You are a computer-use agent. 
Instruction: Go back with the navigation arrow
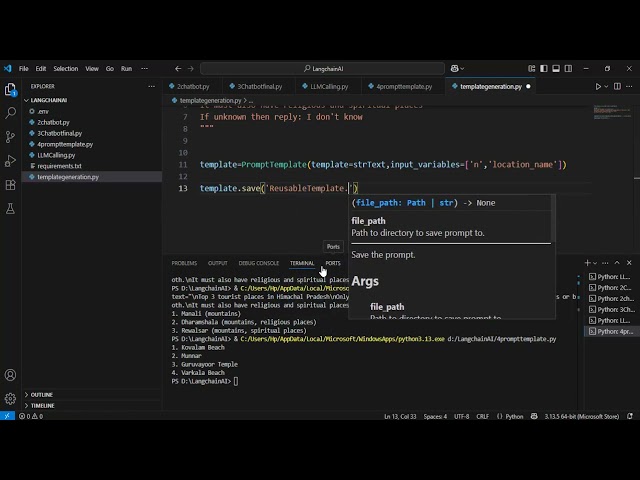(178, 69)
